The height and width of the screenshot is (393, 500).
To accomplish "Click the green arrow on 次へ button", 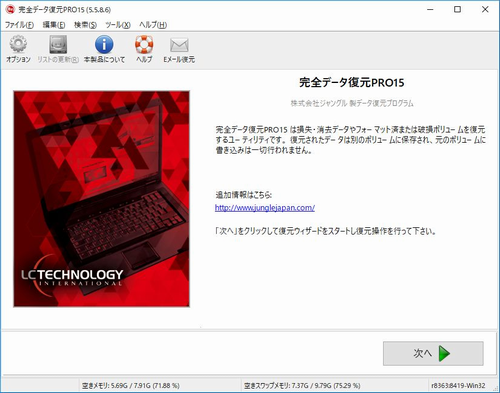I will 444,353.
